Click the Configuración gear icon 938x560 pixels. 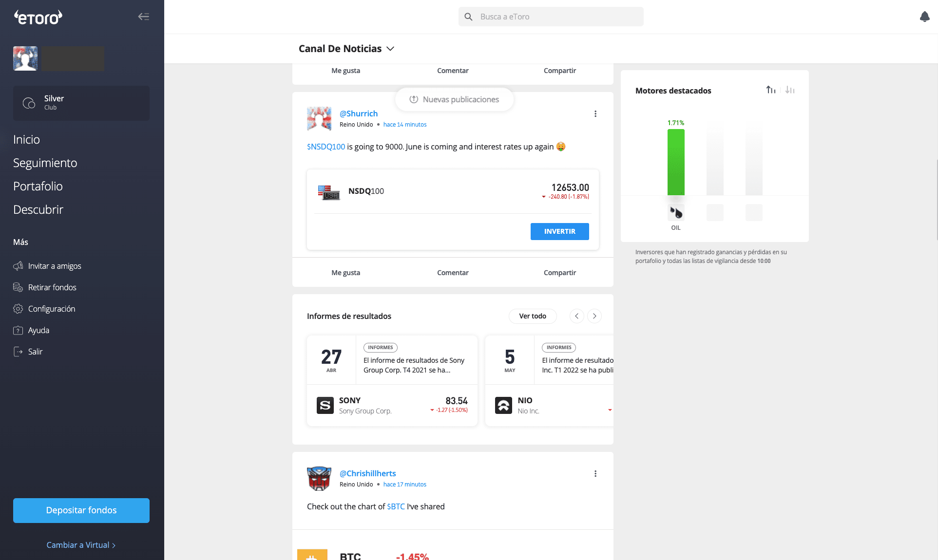[18, 309]
